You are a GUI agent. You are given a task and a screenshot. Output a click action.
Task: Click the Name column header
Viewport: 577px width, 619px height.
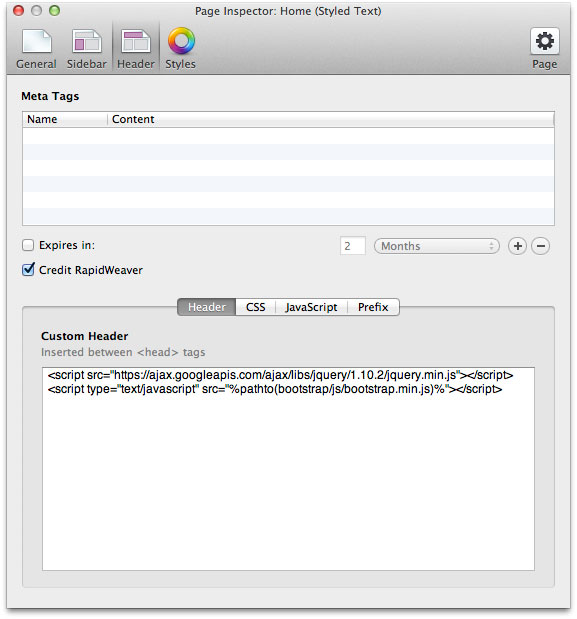65,119
